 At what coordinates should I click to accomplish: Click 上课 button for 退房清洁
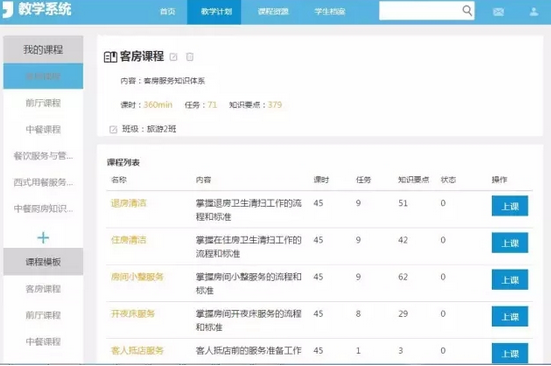[x=510, y=206]
